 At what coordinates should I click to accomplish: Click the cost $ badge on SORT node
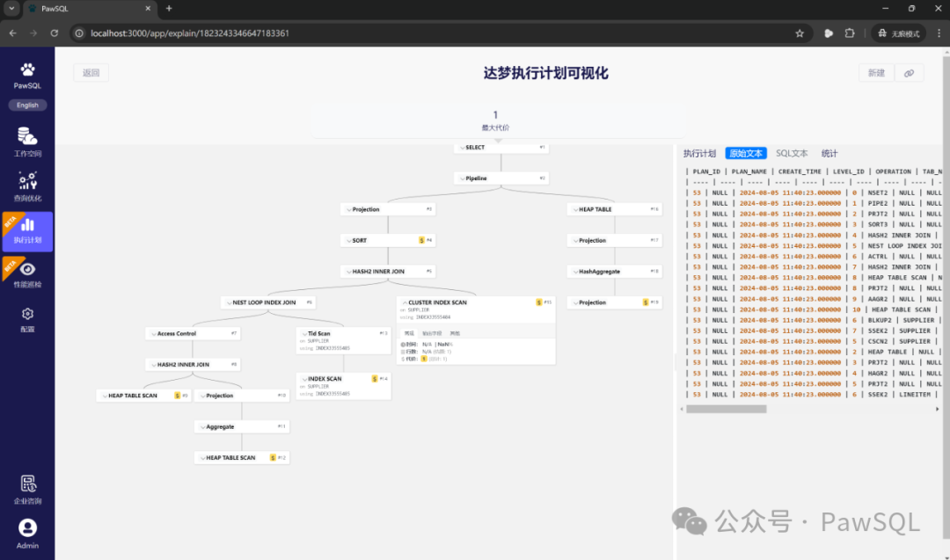point(421,240)
